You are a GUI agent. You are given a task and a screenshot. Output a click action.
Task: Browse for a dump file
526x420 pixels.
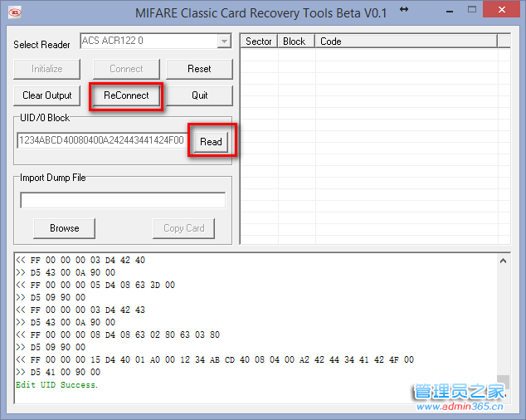click(x=65, y=228)
